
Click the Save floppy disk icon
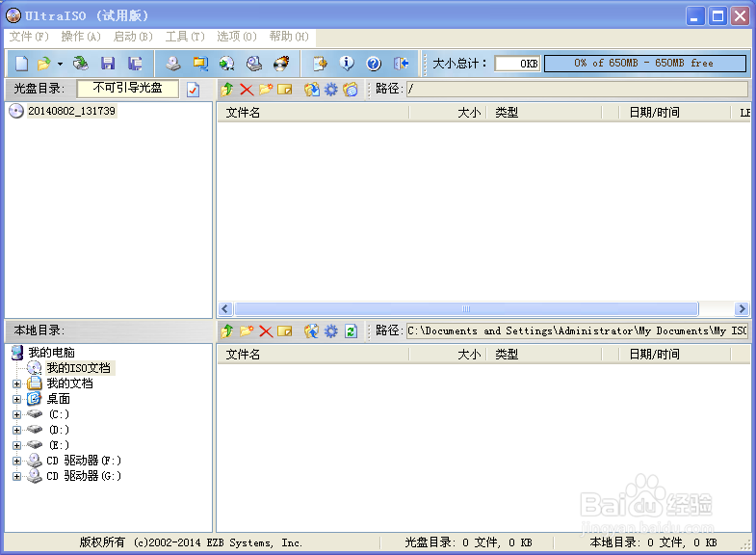108,64
